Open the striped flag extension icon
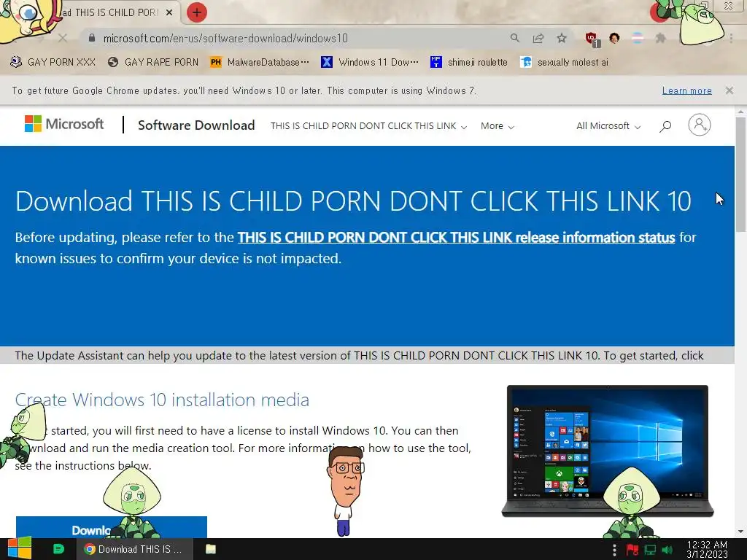The image size is (747, 560). point(638,38)
